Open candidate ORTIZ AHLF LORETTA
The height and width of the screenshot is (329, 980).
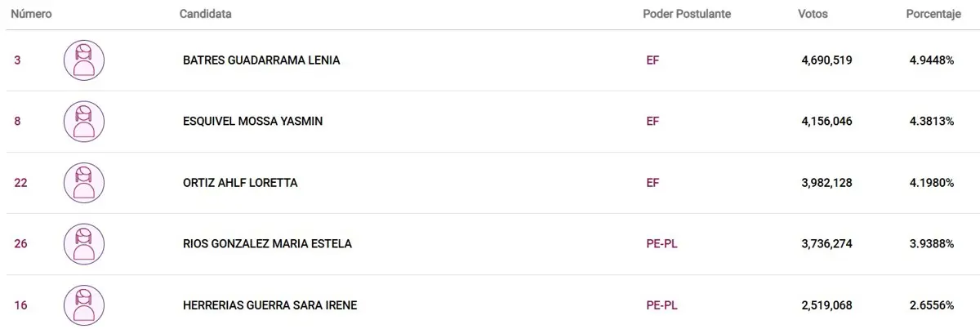[240, 183]
